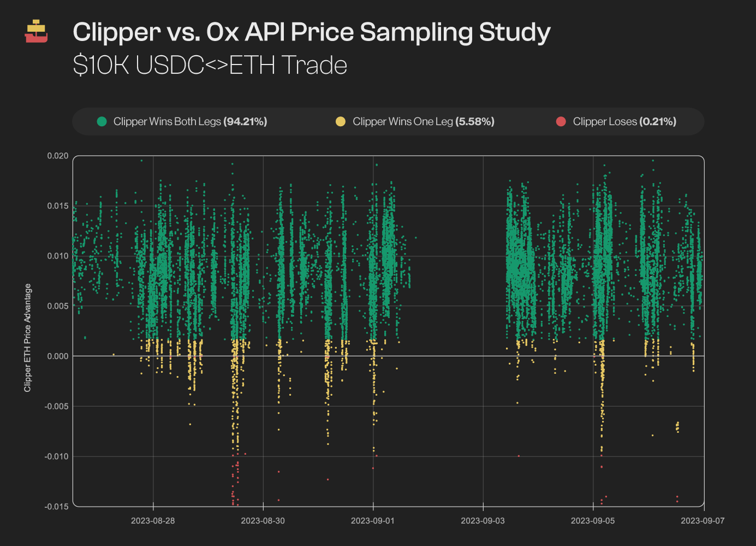Click the y-axis tick value 0.015
The width and height of the screenshot is (756, 546).
58,206
